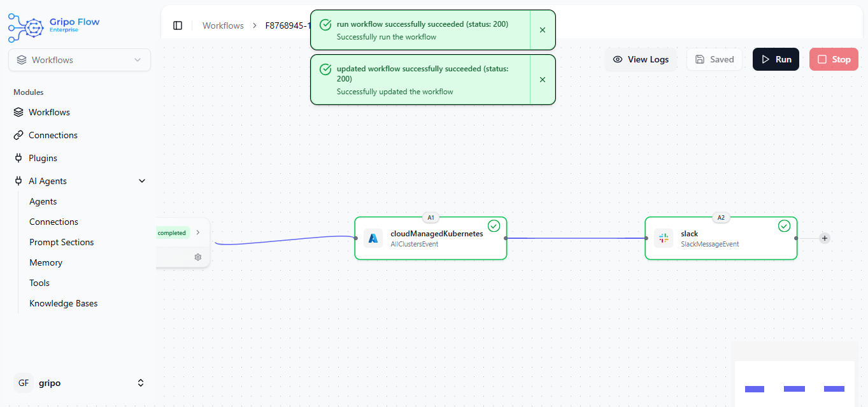Click the workflow minimap preview

794,382
